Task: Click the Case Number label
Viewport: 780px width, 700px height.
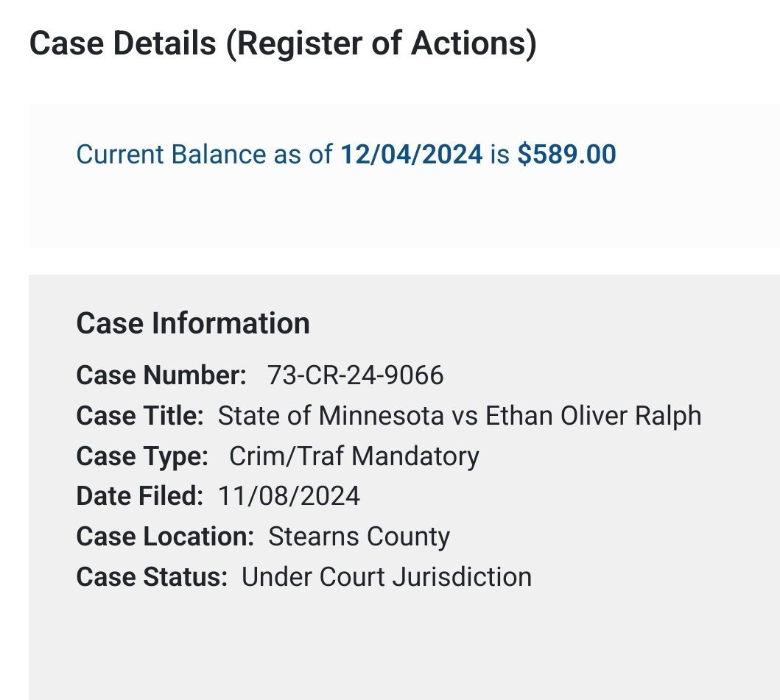Action: [x=161, y=375]
